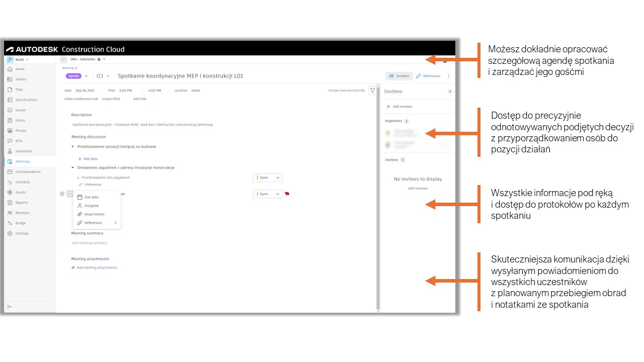Click the red flag on agenda item
Viewport: 644px width, 362px height.
[x=287, y=194]
